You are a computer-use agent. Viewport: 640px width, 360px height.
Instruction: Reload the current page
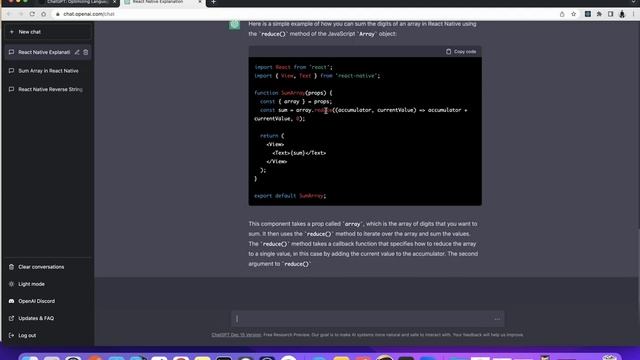[32, 14]
